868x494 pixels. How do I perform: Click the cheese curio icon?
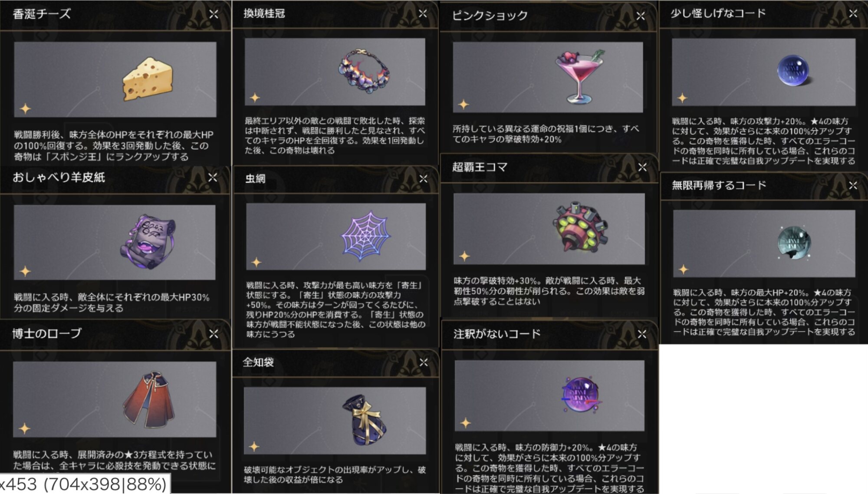(x=148, y=79)
